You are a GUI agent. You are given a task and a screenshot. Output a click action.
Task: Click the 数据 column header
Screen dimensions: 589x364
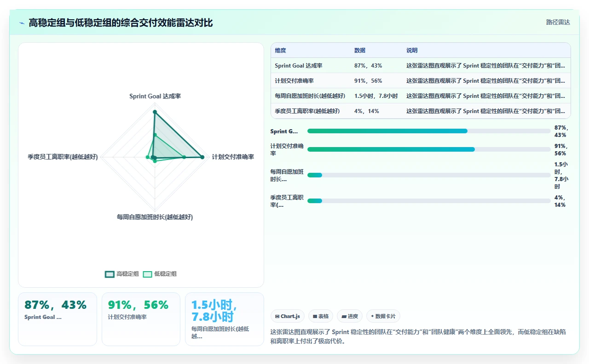pos(360,51)
